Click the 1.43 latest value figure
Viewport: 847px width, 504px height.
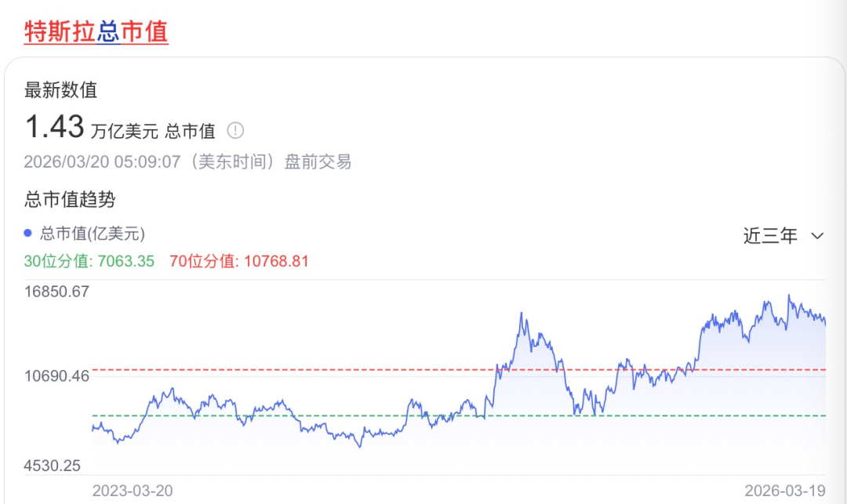(54, 127)
